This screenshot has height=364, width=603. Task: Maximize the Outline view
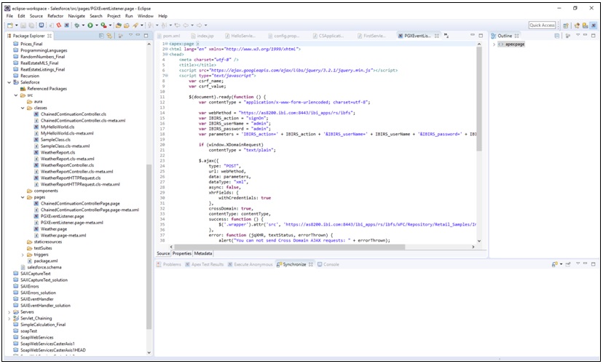tap(593, 36)
